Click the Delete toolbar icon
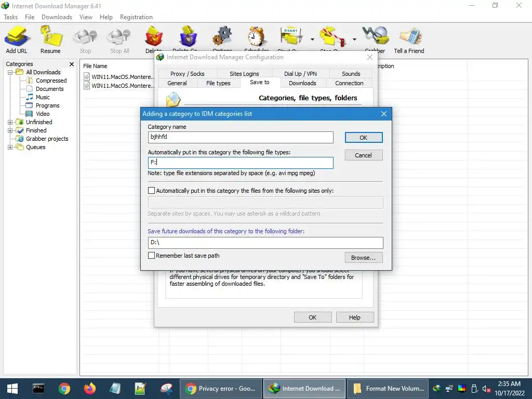 pos(154,39)
